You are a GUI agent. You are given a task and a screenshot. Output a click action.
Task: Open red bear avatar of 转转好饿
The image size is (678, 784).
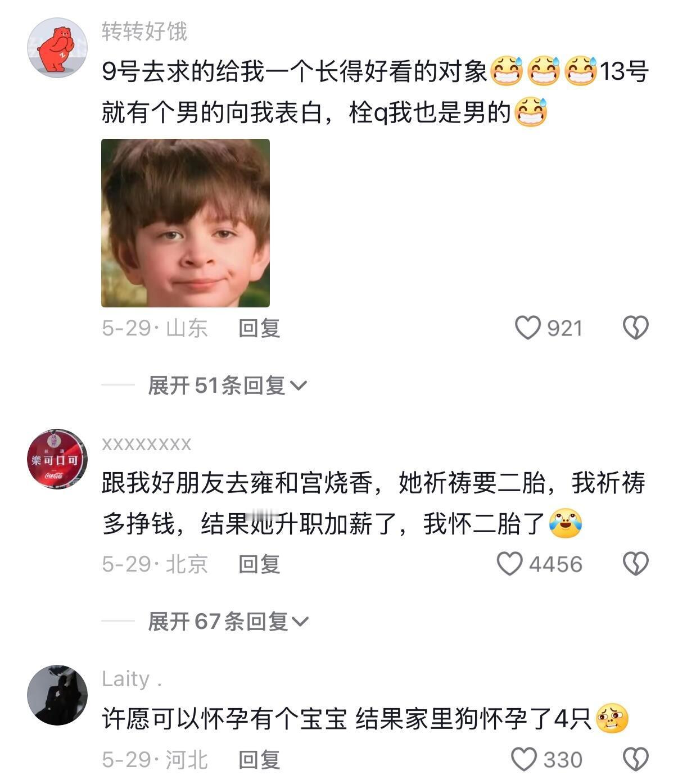[x=57, y=47]
